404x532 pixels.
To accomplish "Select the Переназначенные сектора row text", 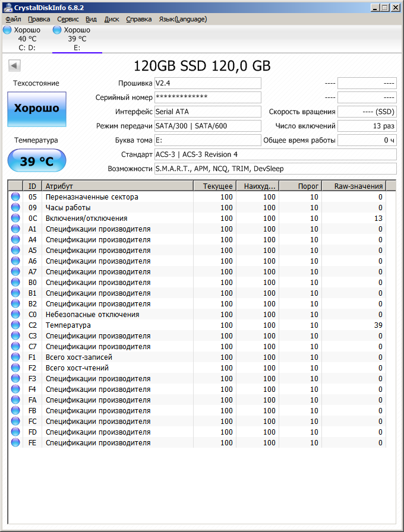I will click(92, 197).
